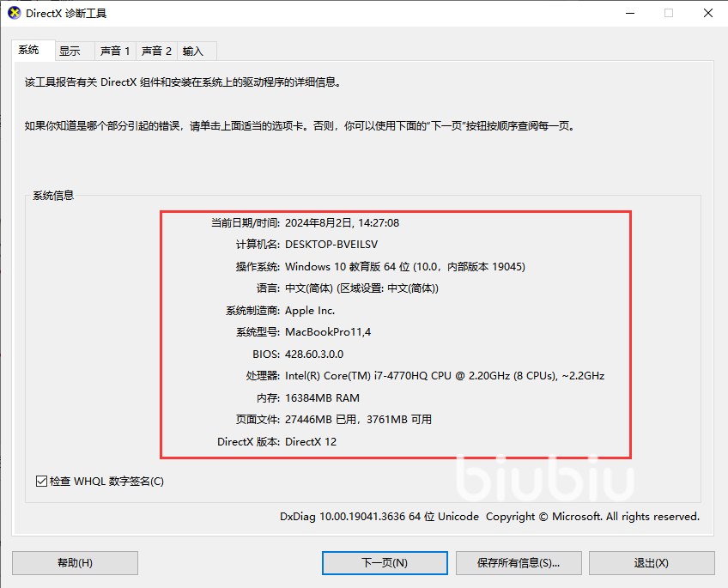Click the processor i7-4770HQ info line
The image size is (728, 588).
tap(445, 376)
